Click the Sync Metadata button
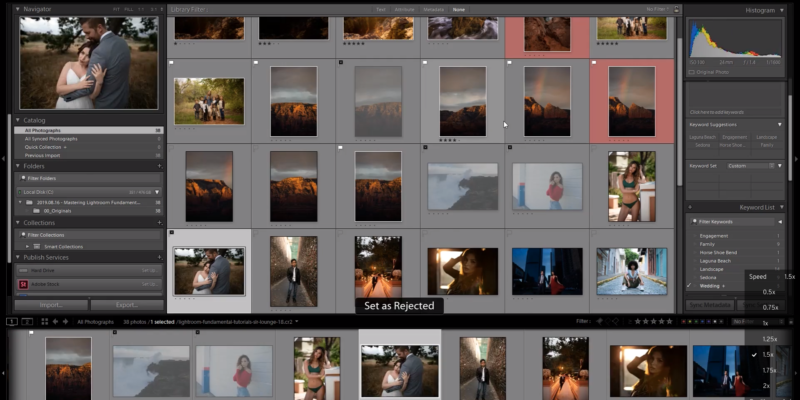Screen dimensions: 800x400 pos(710,305)
